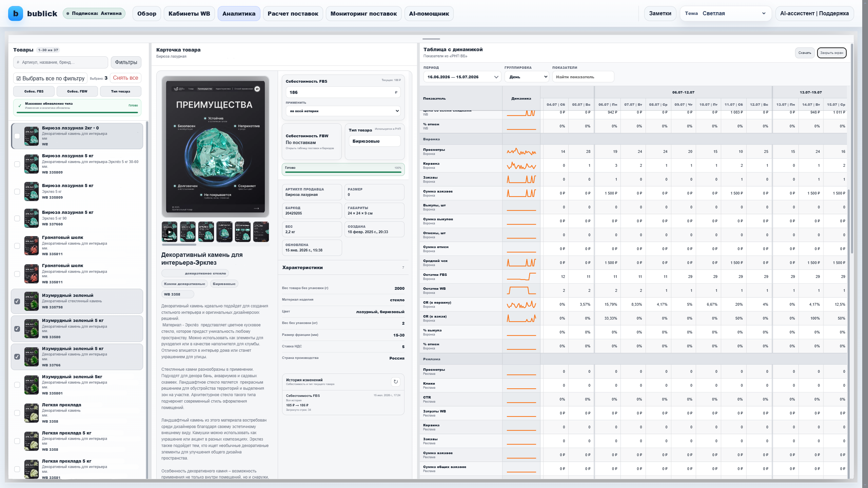Click the Снять все button
This screenshot has height=488, width=868.
tap(125, 78)
